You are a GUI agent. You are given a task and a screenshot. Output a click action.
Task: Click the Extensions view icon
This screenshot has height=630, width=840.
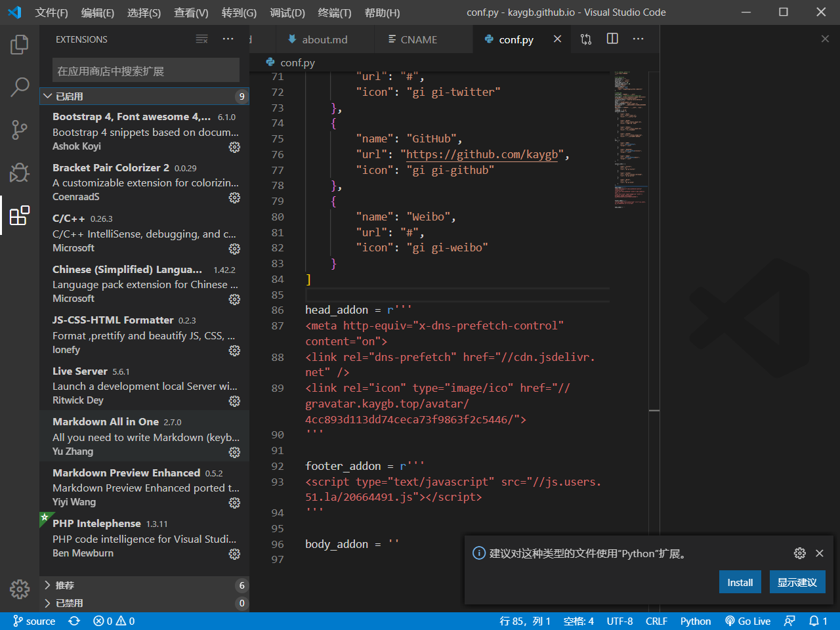(x=19, y=215)
